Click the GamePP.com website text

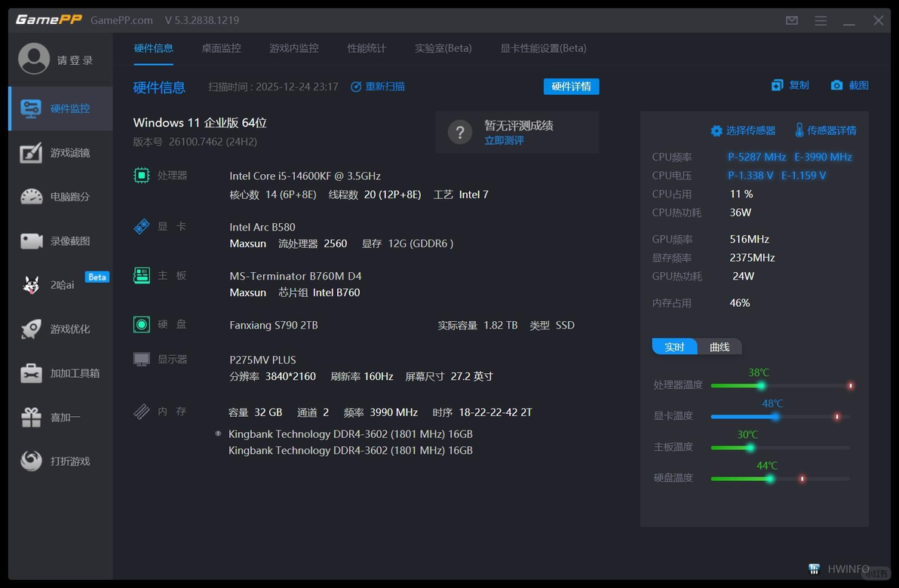pyautogui.click(x=121, y=20)
